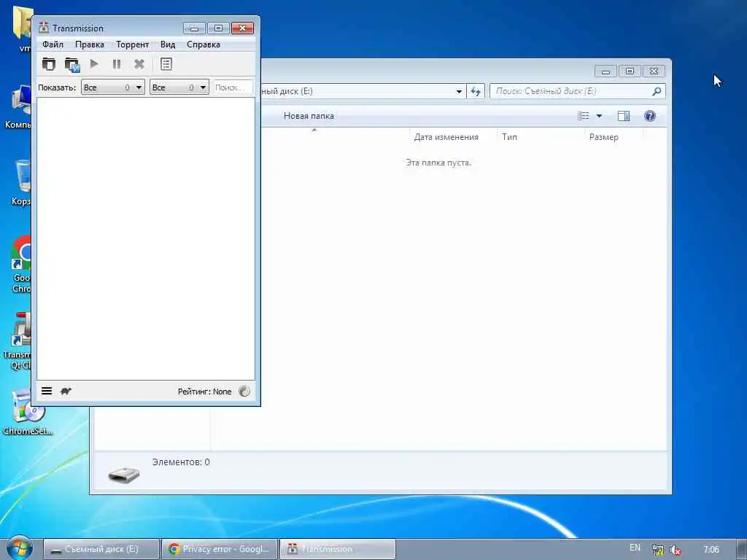This screenshot has height=560, width=747.
Task: Select the Computer desktop icon
Action: click(19, 107)
